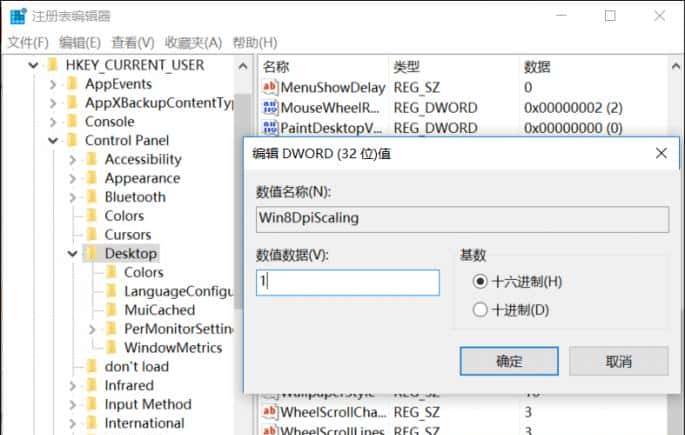Expand the PerMonitorSettings tree node
The image size is (685, 435).
coord(92,329)
